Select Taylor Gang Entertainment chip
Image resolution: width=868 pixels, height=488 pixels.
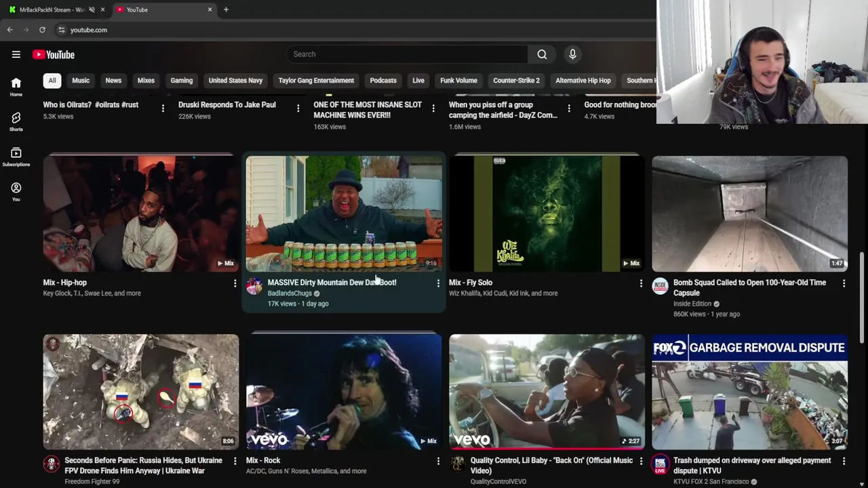click(316, 81)
